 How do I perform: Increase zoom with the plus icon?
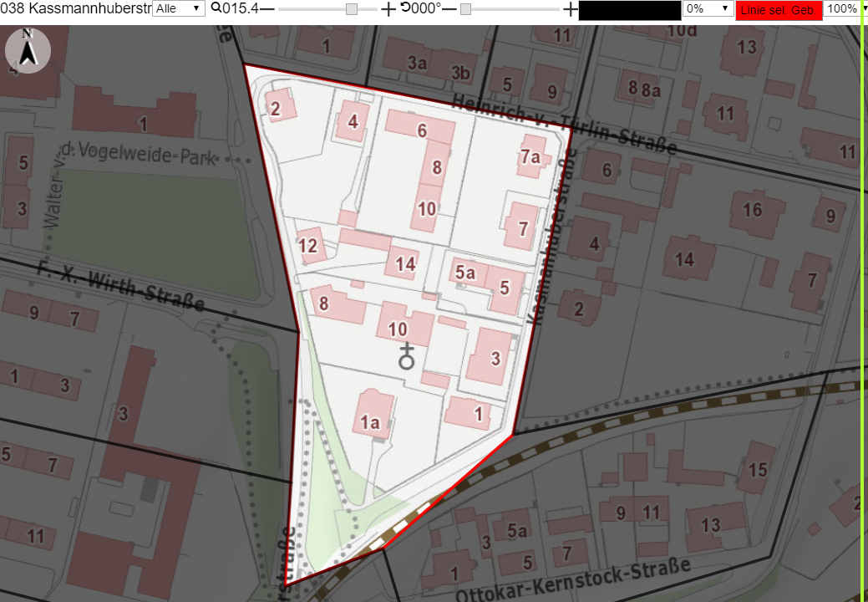point(388,9)
